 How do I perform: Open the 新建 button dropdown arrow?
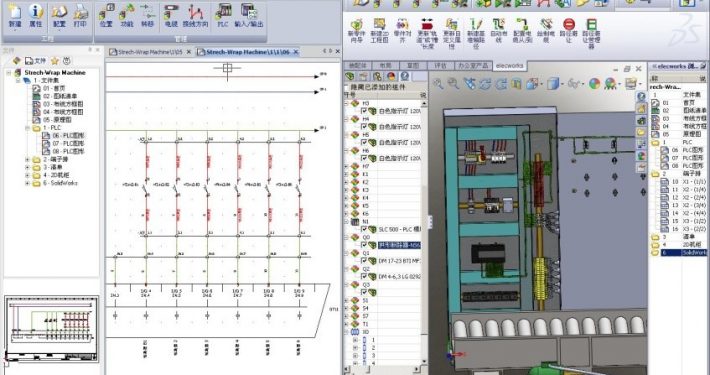15,30
